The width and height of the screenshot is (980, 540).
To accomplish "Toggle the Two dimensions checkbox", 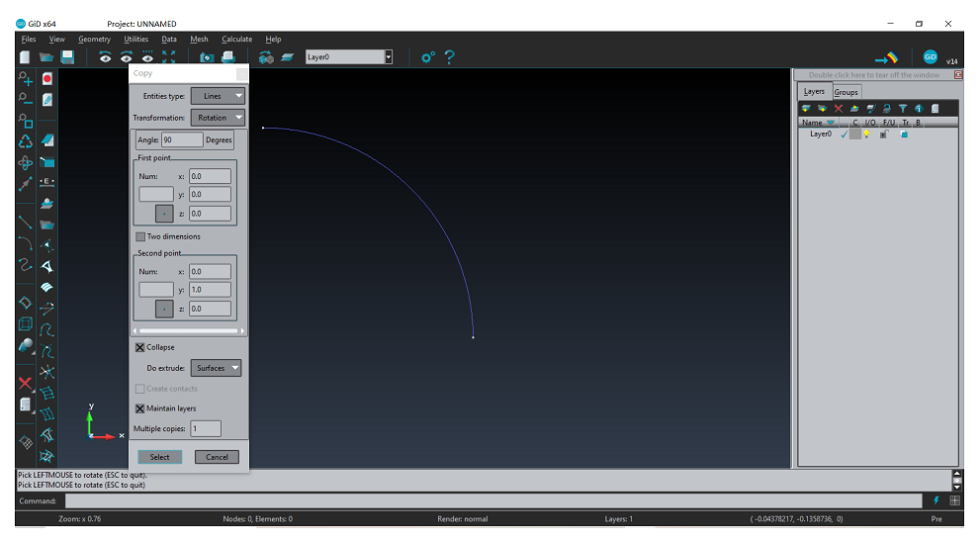I will (x=140, y=237).
